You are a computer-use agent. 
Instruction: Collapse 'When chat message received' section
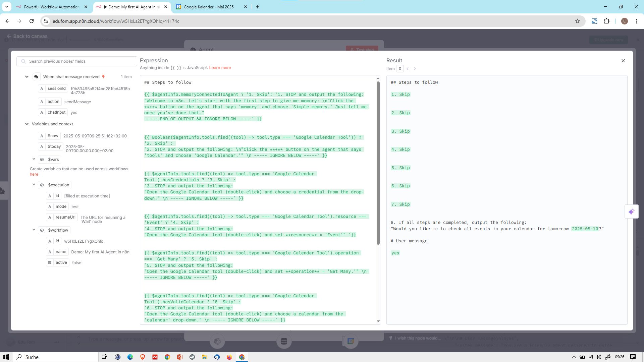point(27,77)
